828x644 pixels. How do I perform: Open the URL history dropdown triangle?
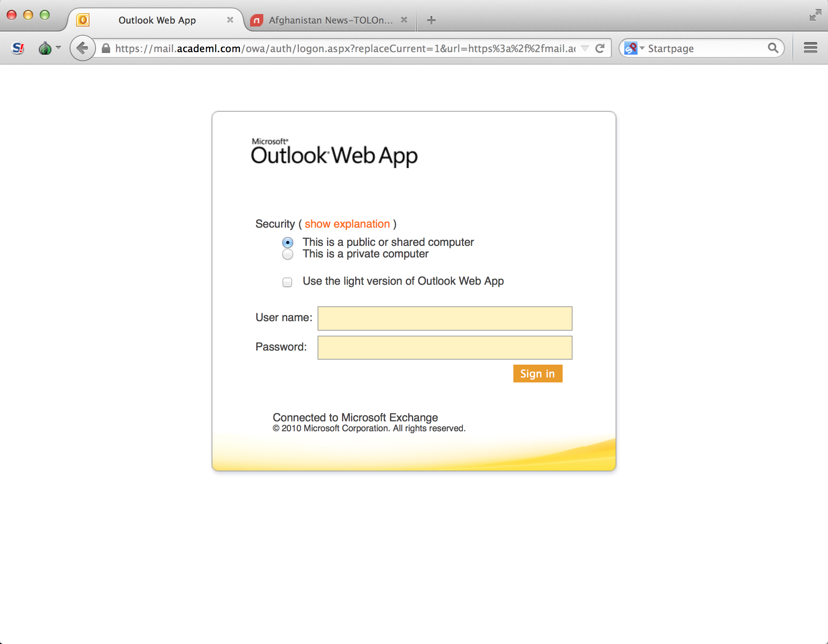point(585,48)
